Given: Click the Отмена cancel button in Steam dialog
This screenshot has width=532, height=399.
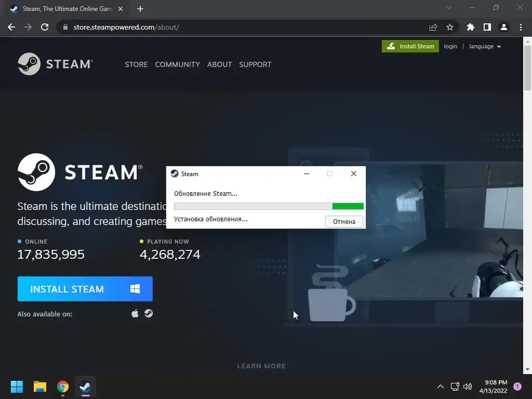Looking at the screenshot, I should pyautogui.click(x=344, y=221).
